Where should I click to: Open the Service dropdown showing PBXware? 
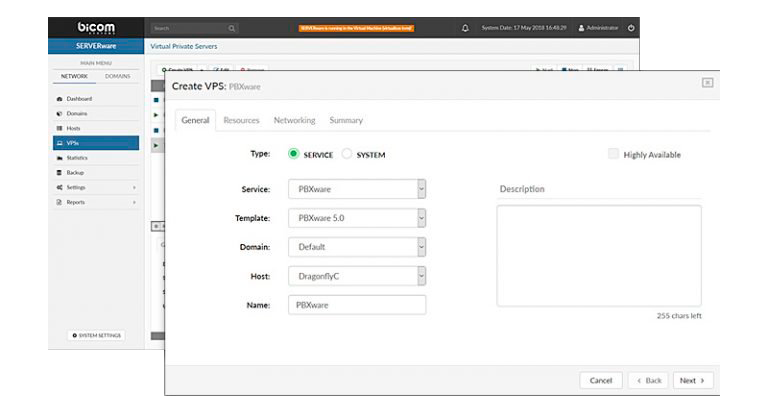coord(357,189)
